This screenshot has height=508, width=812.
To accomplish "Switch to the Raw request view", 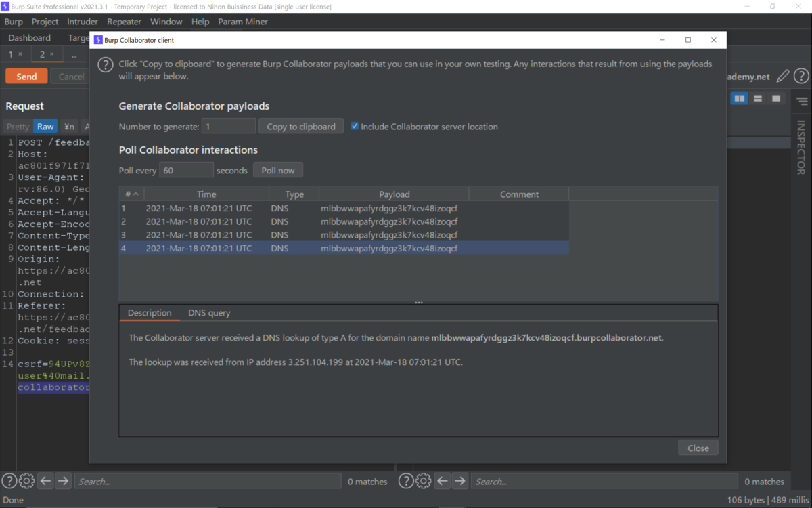I will [45, 127].
